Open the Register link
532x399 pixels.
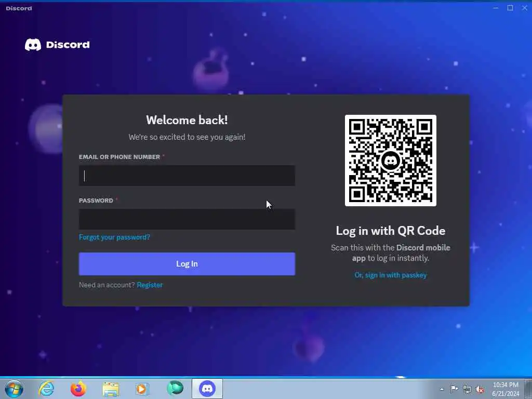150,285
